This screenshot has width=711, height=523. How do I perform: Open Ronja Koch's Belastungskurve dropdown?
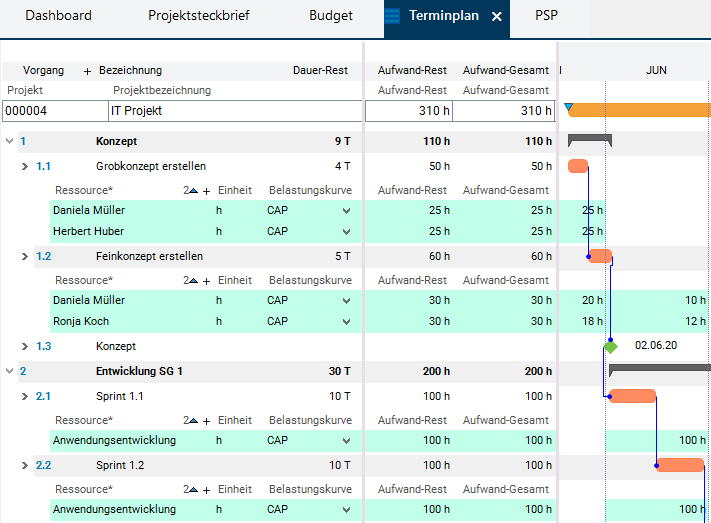[x=346, y=322]
